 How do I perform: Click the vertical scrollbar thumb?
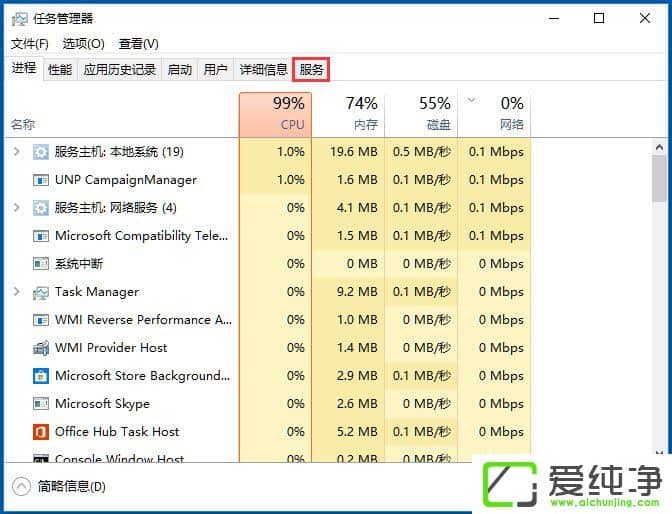pyautogui.click(x=659, y=178)
